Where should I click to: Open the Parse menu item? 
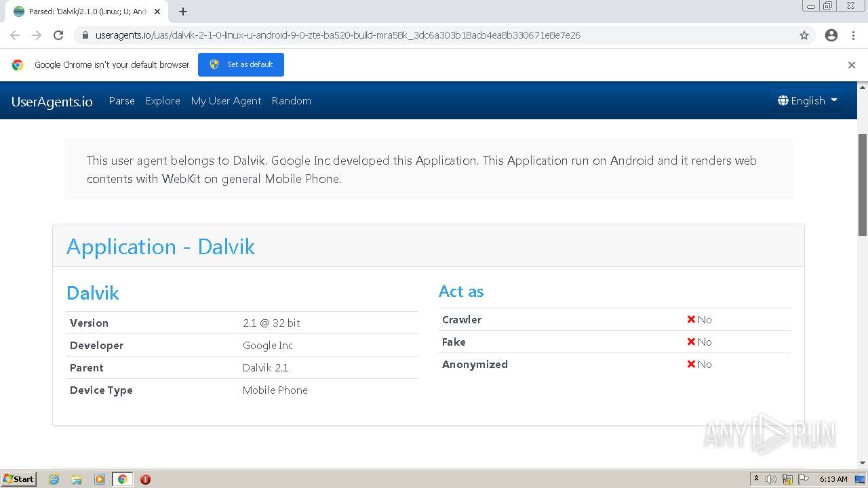pos(122,100)
